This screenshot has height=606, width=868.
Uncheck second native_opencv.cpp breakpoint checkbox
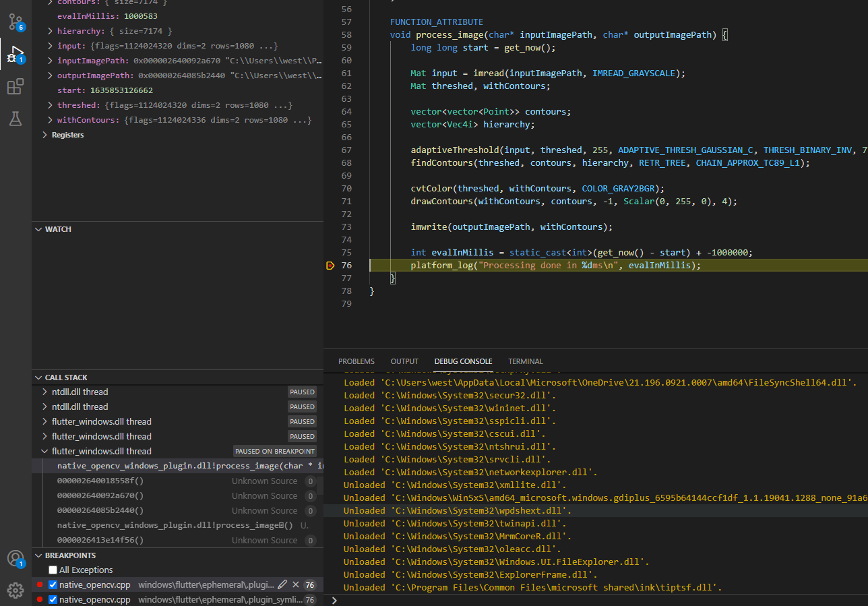[53, 600]
